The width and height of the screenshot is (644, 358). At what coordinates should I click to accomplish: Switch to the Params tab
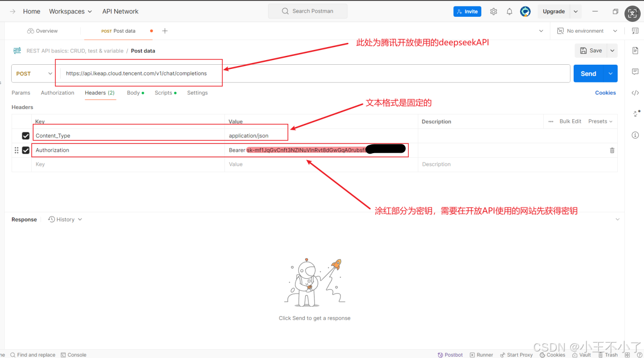pos(21,93)
